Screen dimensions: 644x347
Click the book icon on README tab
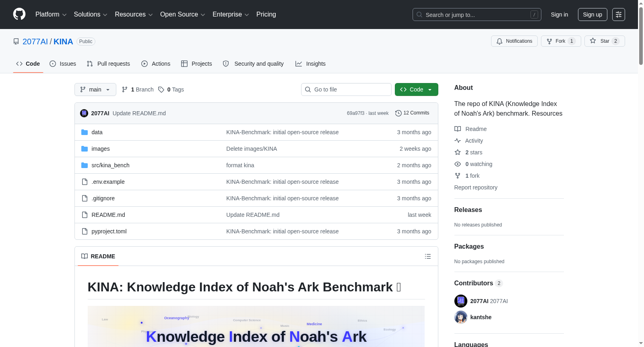(x=85, y=256)
